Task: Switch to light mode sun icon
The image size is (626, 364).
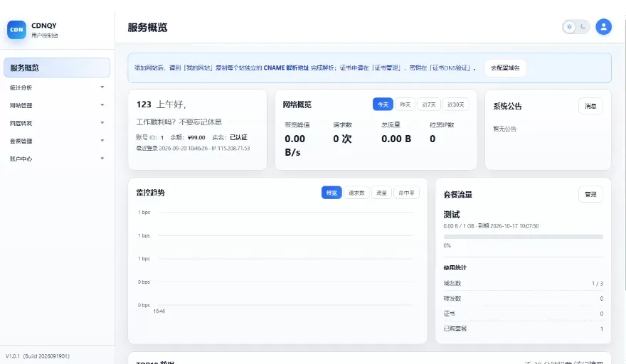Action: (569, 27)
